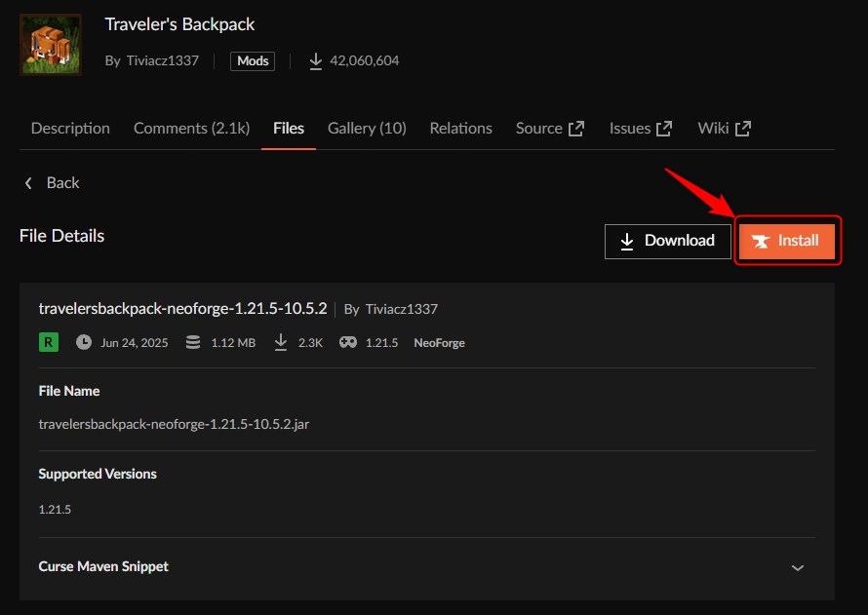The height and width of the screenshot is (615, 868).
Task: Click the Curse Maven Snippet chevron
Action: coord(797,568)
